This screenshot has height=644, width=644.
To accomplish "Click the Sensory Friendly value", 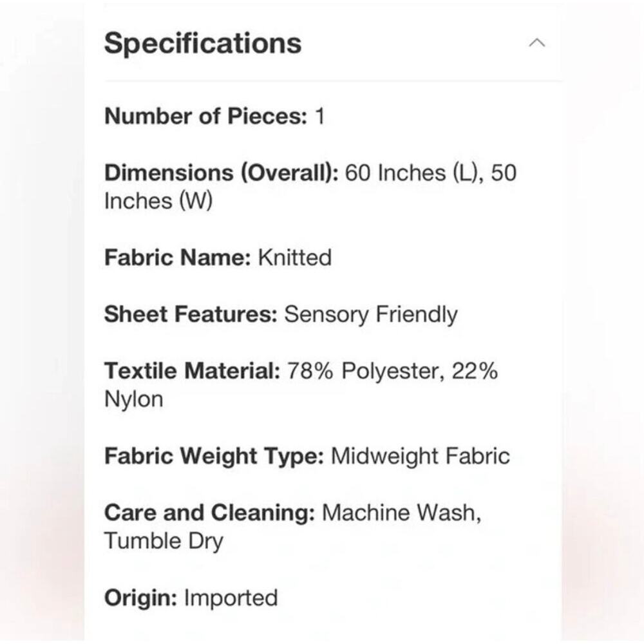I will (370, 315).
